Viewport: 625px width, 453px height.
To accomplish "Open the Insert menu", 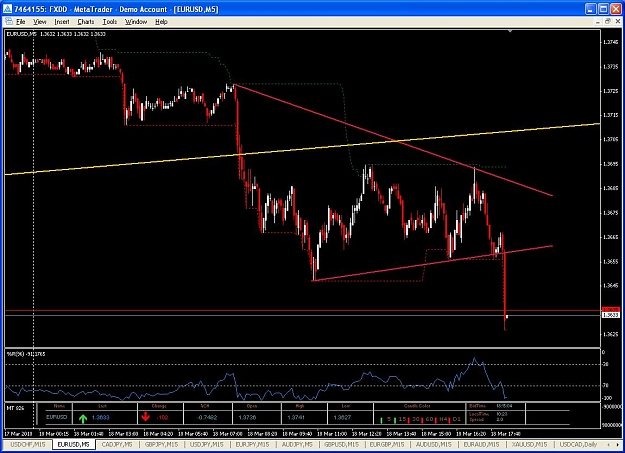I will tap(62, 22).
